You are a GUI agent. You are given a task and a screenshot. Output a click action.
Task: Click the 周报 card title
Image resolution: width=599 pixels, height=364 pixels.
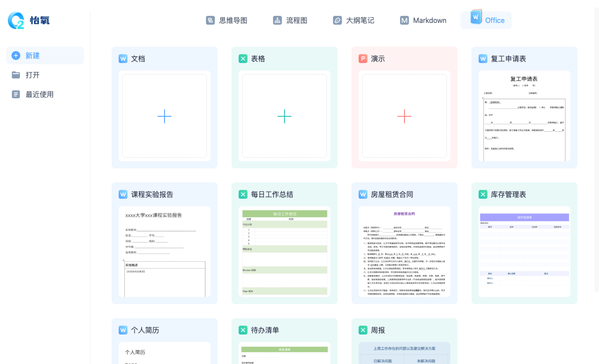378,330
